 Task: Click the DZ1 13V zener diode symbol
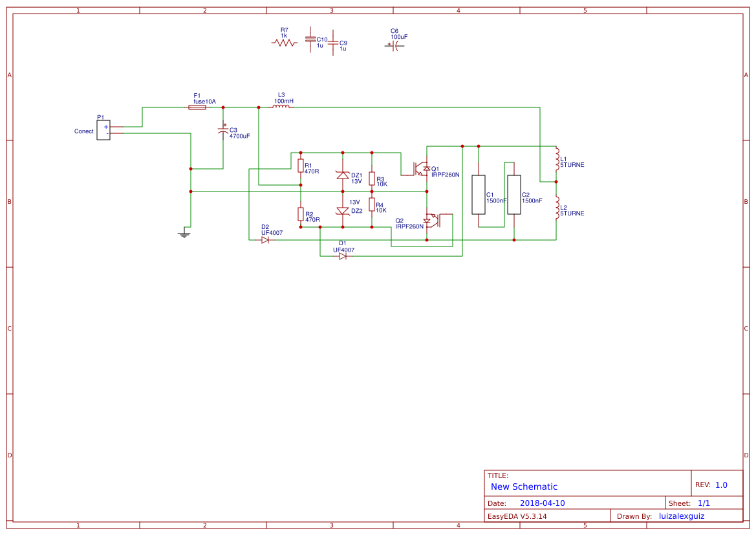click(343, 175)
